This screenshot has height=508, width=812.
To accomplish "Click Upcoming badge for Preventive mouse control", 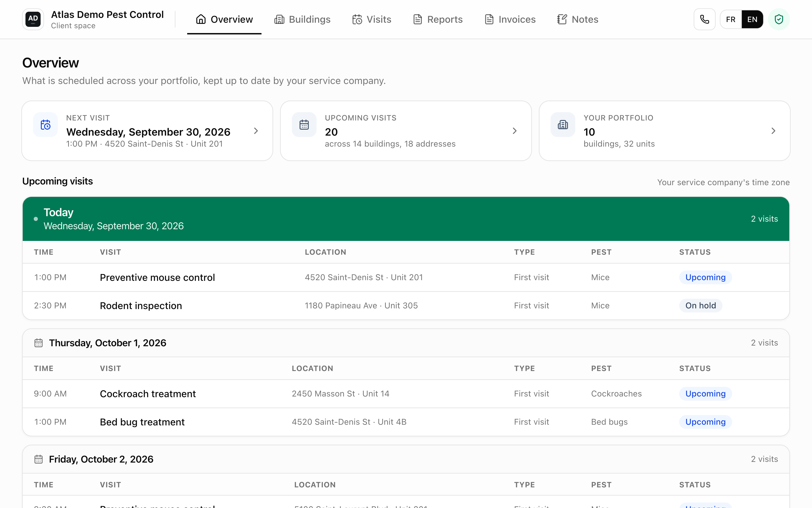I will pos(705,277).
